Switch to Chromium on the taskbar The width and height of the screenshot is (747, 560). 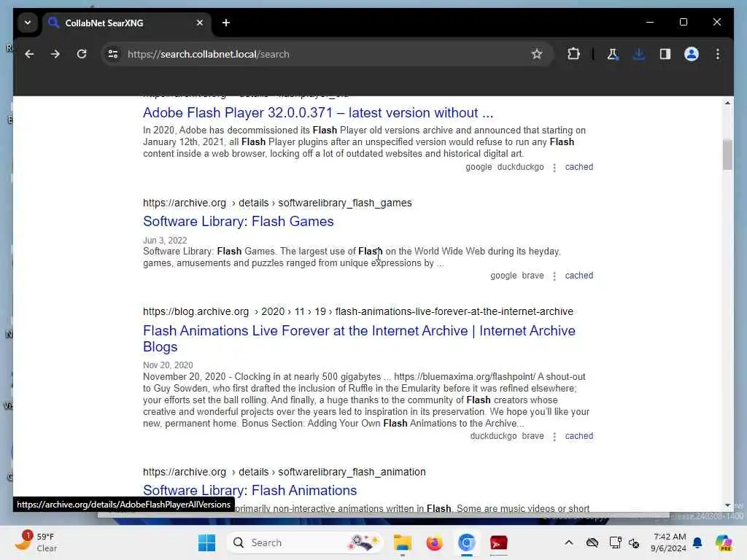(x=466, y=542)
